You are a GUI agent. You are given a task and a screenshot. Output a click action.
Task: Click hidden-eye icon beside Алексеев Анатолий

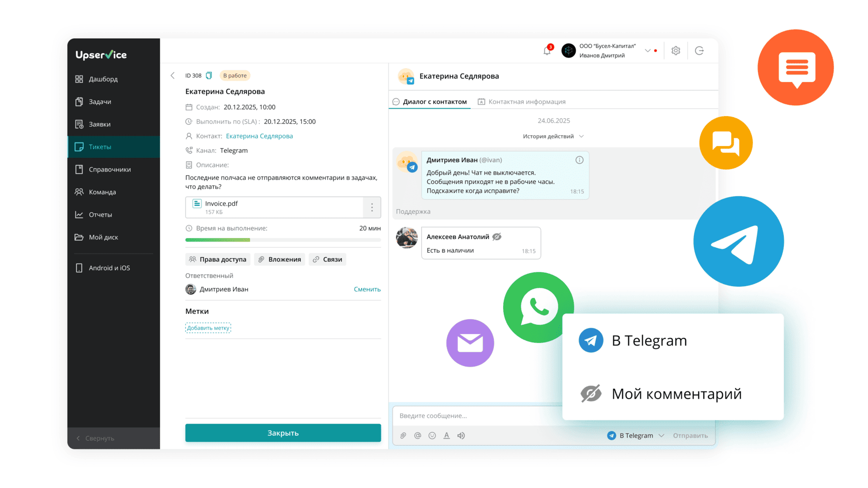pyautogui.click(x=497, y=237)
